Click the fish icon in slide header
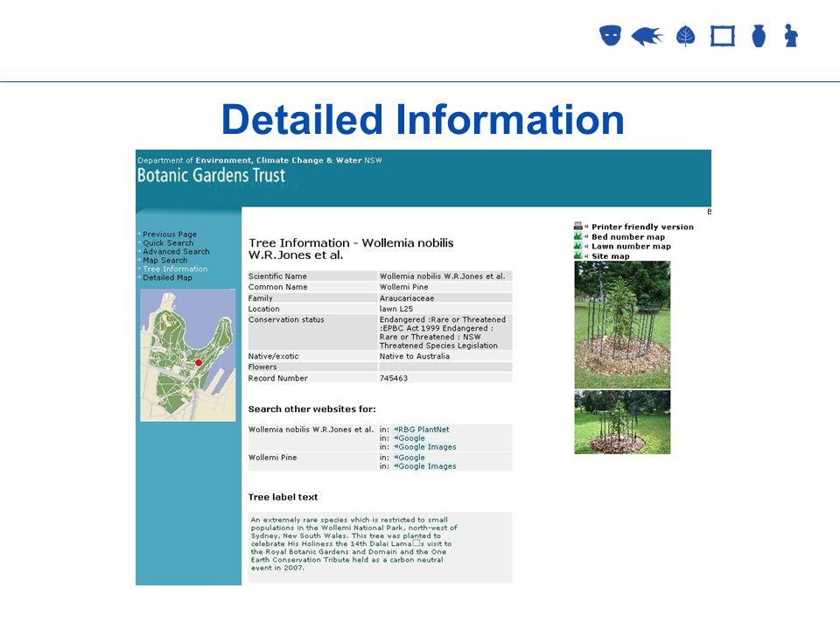 [x=647, y=37]
